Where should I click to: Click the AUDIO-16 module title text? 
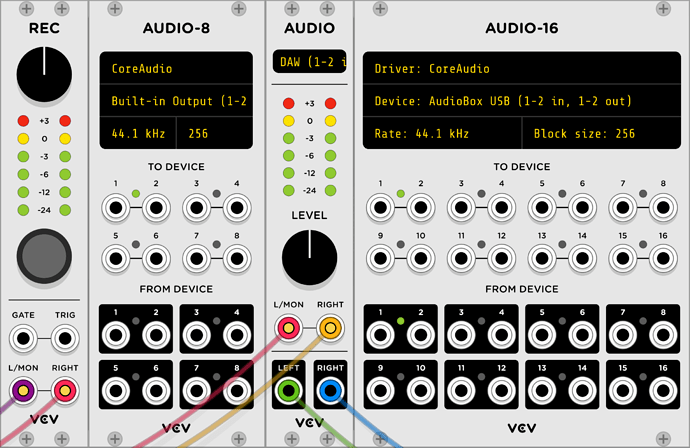522,28
